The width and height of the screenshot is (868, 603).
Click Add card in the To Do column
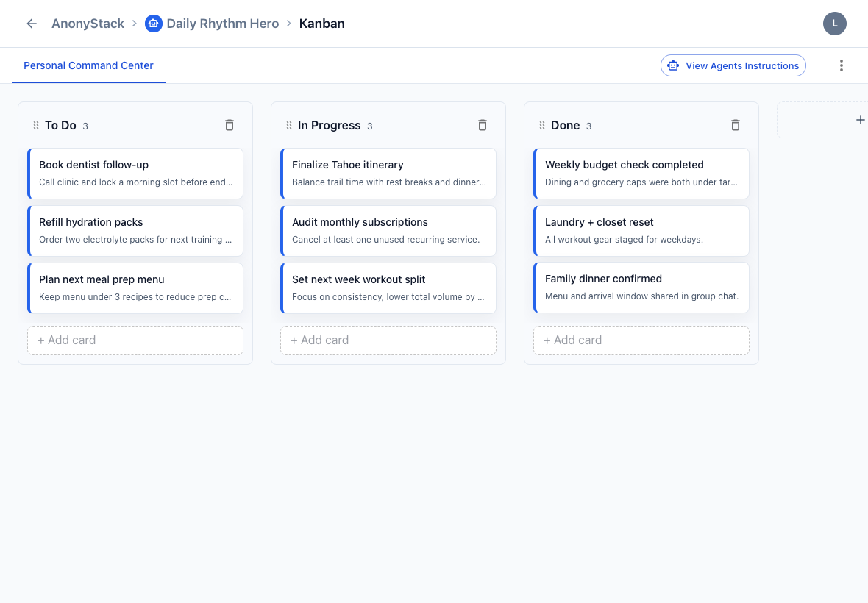(135, 340)
